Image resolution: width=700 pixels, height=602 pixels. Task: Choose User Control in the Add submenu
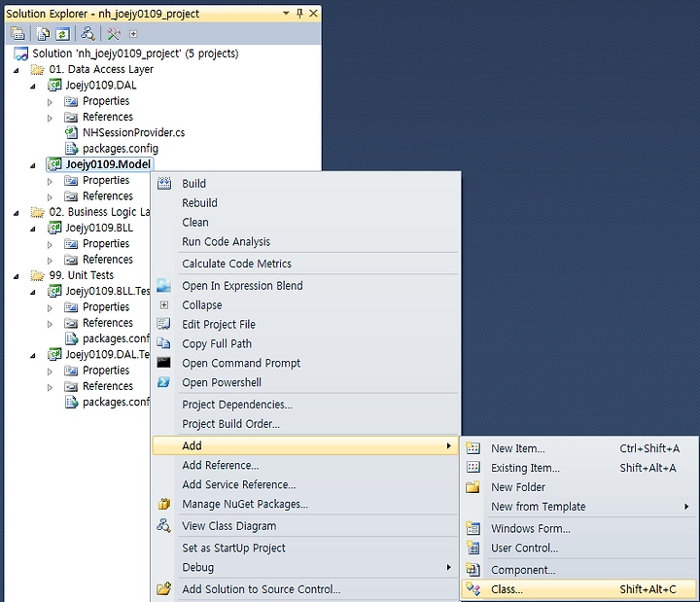(x=579, y=548)
